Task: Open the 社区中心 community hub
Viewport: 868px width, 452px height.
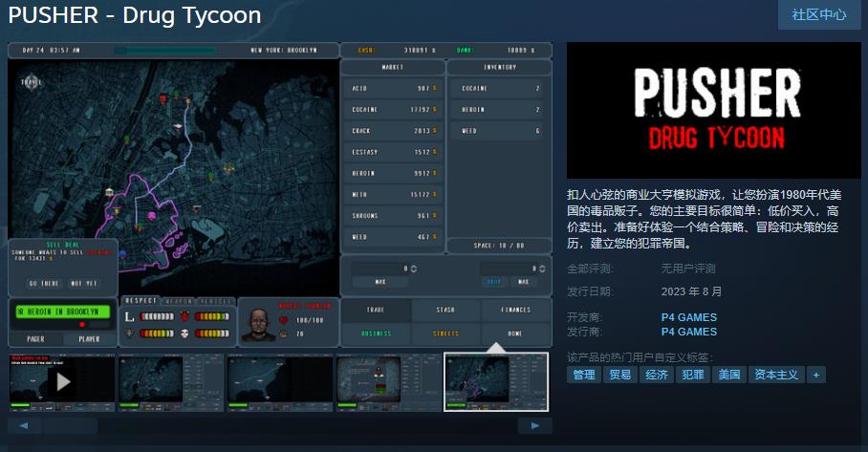Action: point(818,14)
